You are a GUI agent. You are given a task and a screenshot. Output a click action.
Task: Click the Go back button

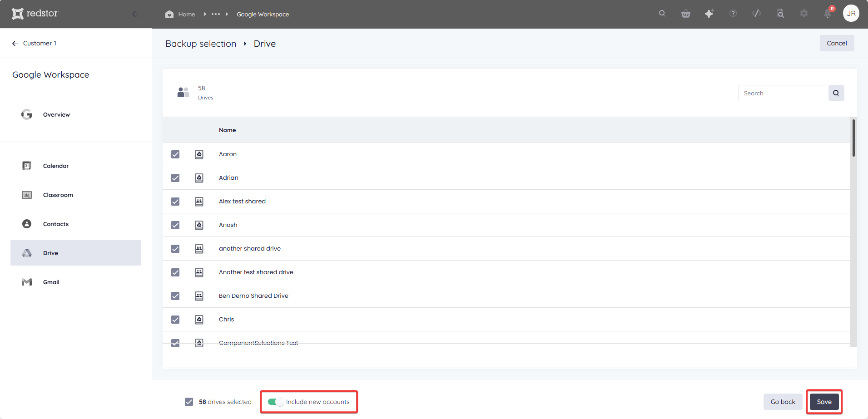pyautogui.click(x=783, y=402)
